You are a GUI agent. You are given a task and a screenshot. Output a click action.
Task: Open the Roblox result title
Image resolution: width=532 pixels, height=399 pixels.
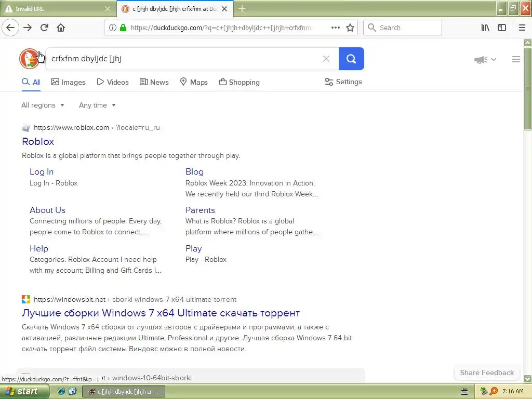(x=38, y=141)
